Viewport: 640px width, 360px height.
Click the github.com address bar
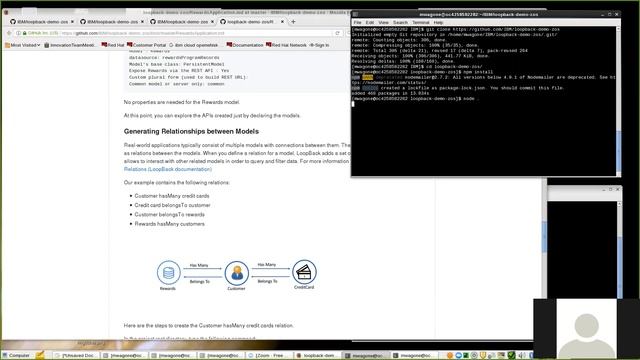point(176,33)
